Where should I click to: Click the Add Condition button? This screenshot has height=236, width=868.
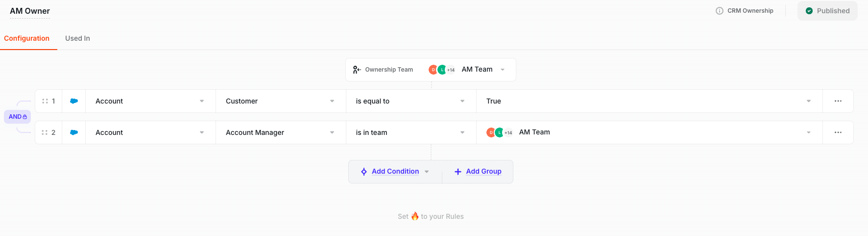pyautogui.click(x=395, y=172)
